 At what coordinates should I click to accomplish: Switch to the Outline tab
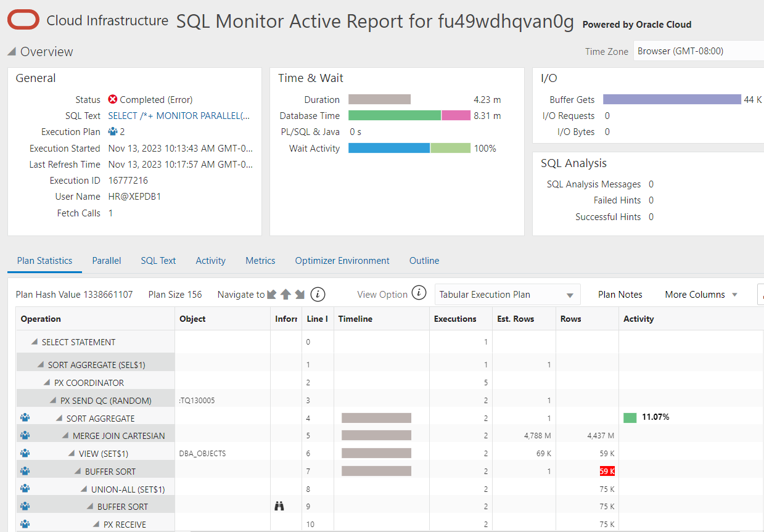424,261
